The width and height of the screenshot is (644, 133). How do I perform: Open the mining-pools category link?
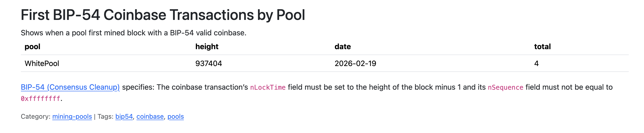point(72,117)
